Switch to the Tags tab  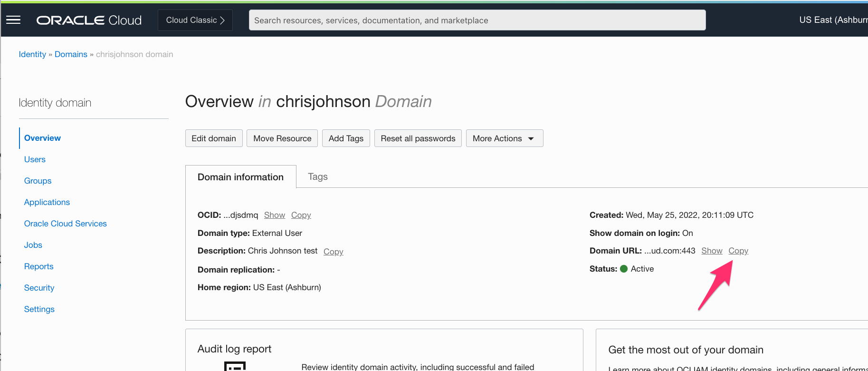[318, 176]
